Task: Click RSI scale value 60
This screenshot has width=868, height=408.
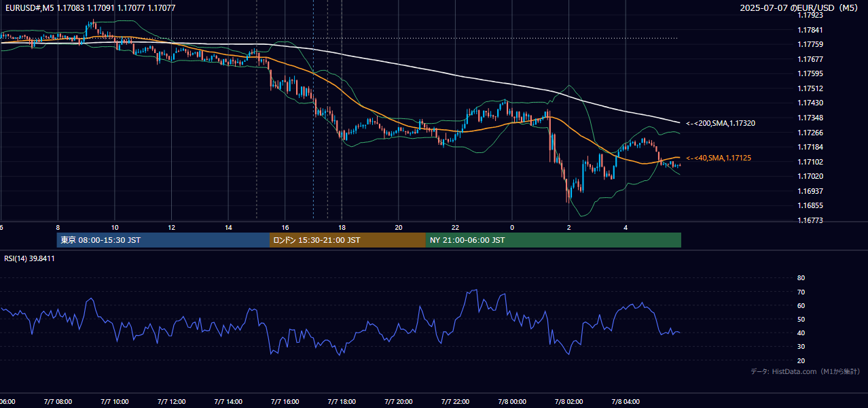Action: 801,305
